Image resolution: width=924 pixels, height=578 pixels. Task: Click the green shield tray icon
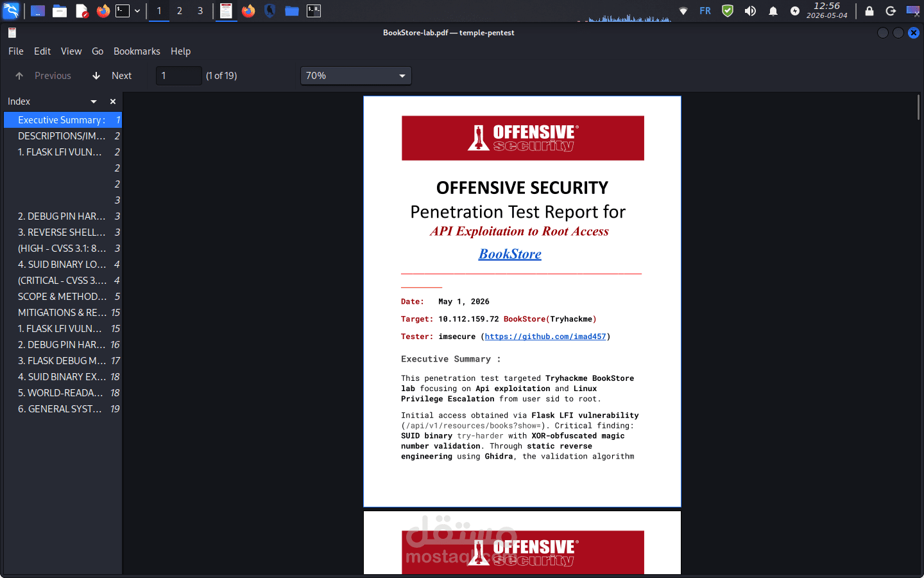click(728, 11)
